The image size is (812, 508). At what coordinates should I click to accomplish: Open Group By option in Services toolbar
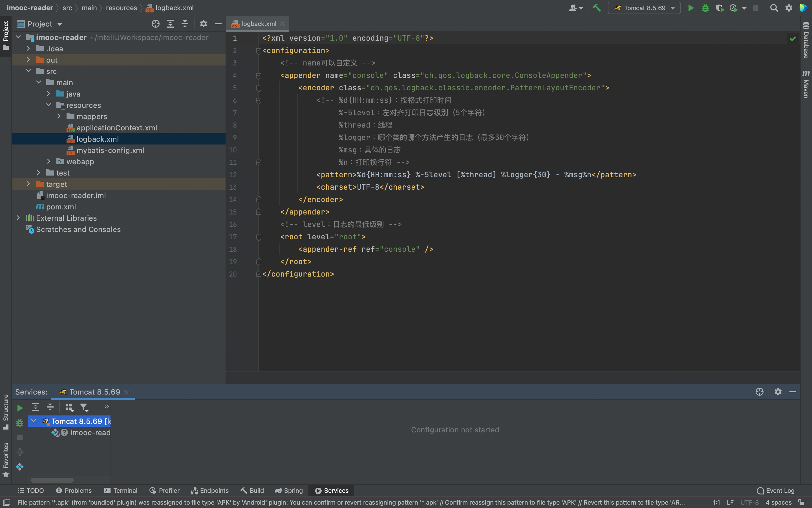click(69, 408)
